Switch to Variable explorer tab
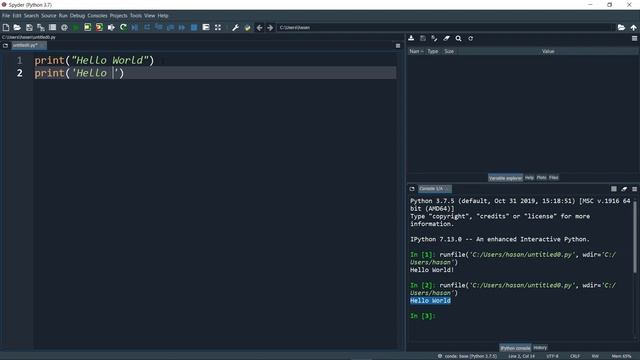 [505, 178]
